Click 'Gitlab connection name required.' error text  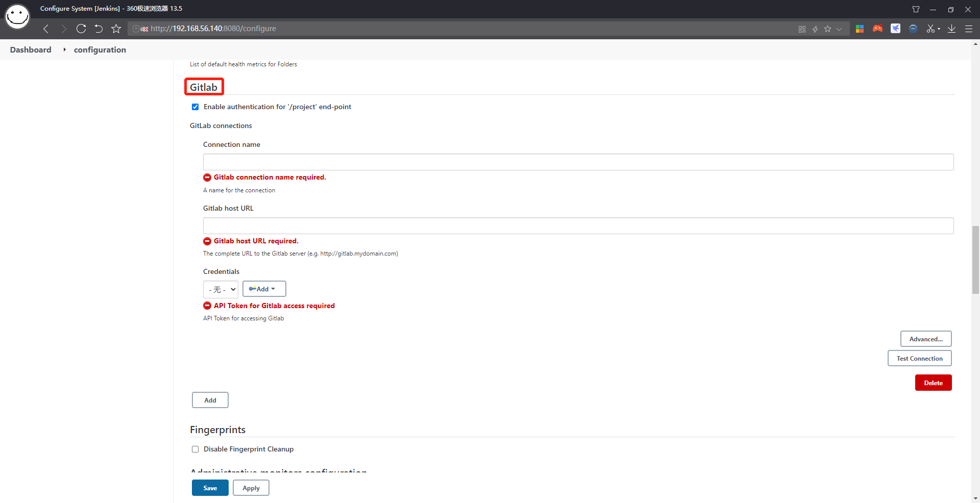click(x=270, y=178)
